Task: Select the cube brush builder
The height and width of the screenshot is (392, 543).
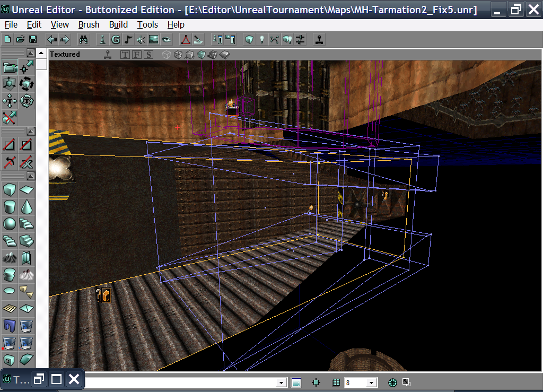Action: pyautogui.click(x=9, y=189)
